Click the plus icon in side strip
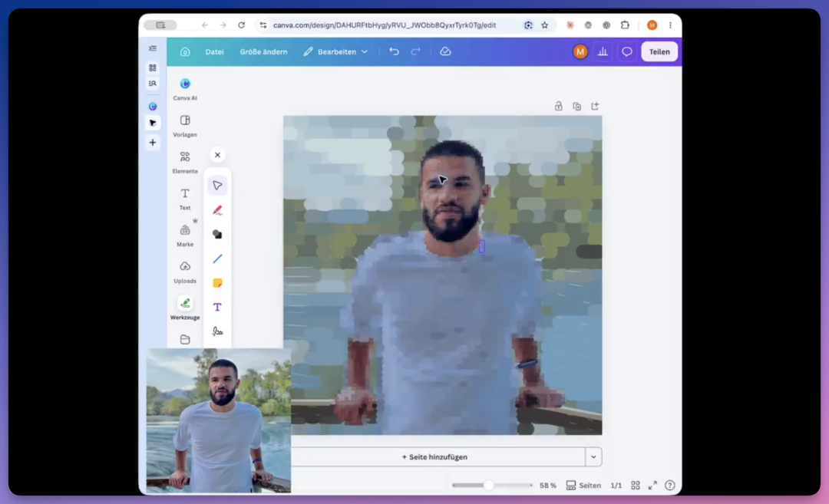Image resolution: width=829 pixels, height=504 pixels. 152,142
